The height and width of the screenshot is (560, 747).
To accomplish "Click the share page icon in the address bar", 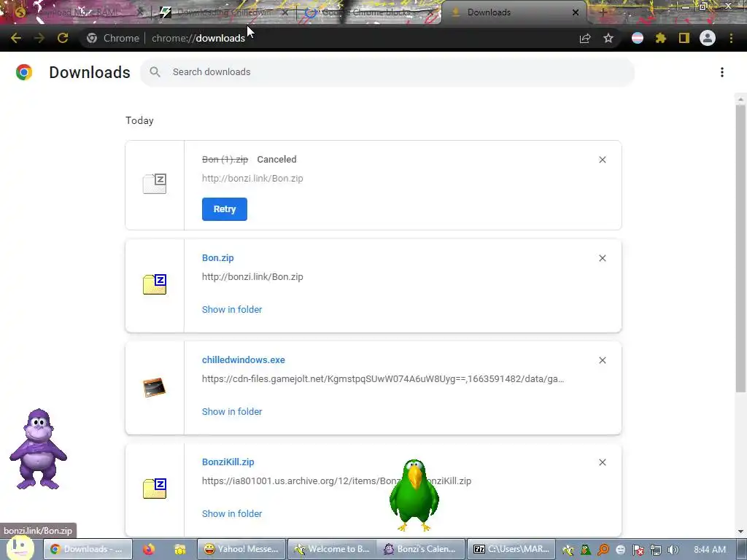I will click(585, 39).
